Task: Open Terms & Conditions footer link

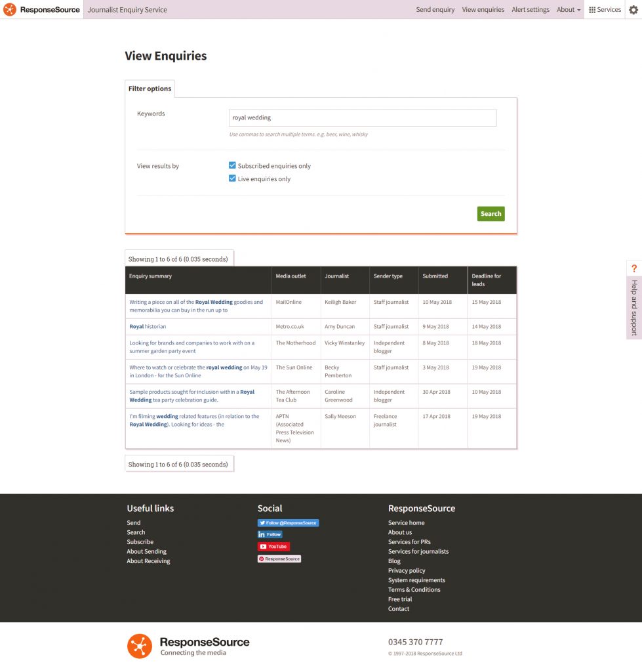Action: point(414,590)
